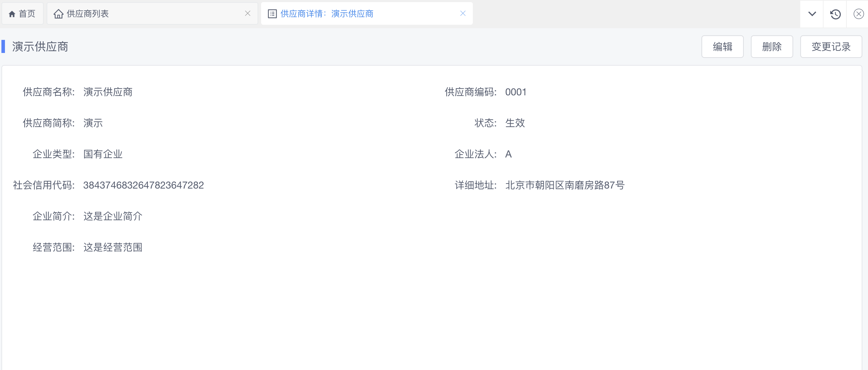Switch to the 首页 tab
868x370 pixels.
[x=27, y=14]
